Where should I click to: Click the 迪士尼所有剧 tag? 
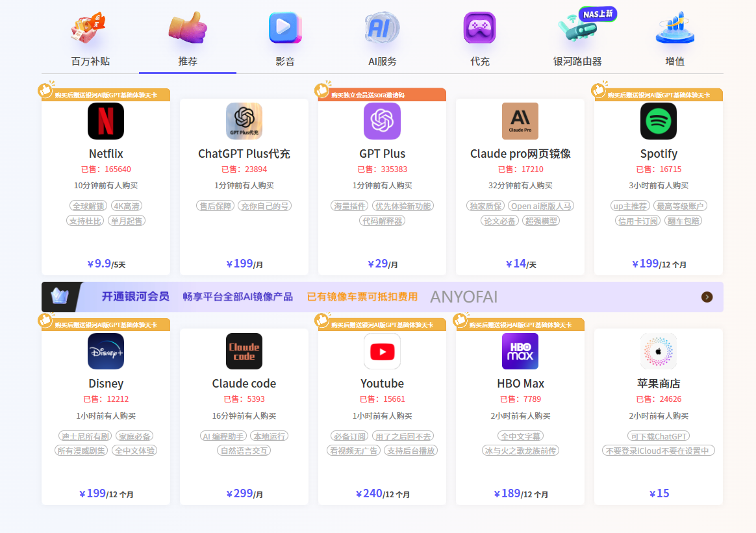(85, 436)
